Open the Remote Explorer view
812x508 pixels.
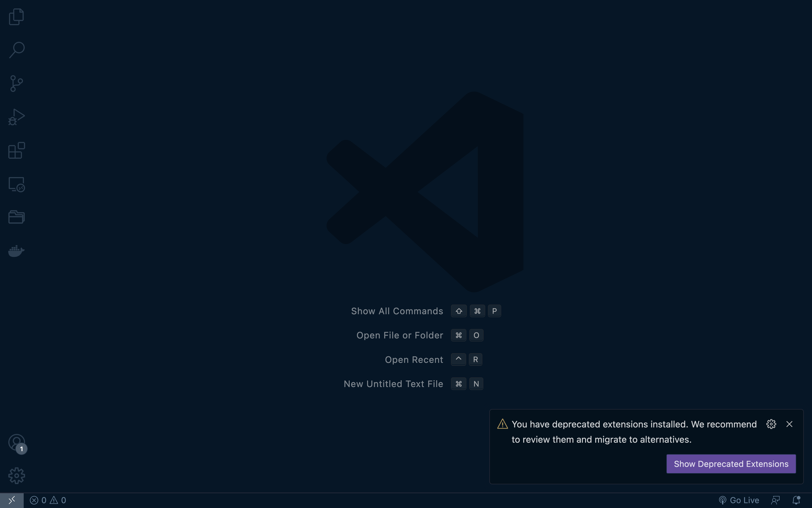click(16, 184)
